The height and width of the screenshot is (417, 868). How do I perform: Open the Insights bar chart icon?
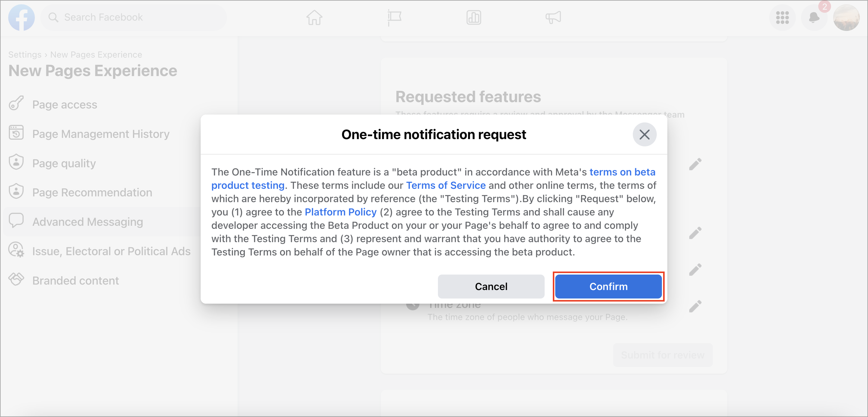pos(473,18)
